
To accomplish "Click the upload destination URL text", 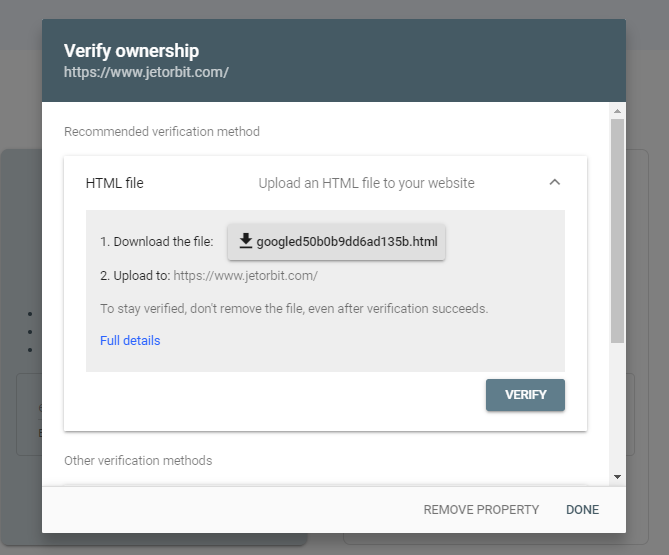I will [245, 276].
